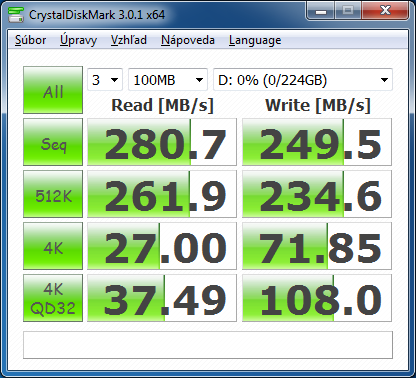This screenshot has height=378, width=416.
Task: Click the Seq write result 249.5
Action: (317, 142)
